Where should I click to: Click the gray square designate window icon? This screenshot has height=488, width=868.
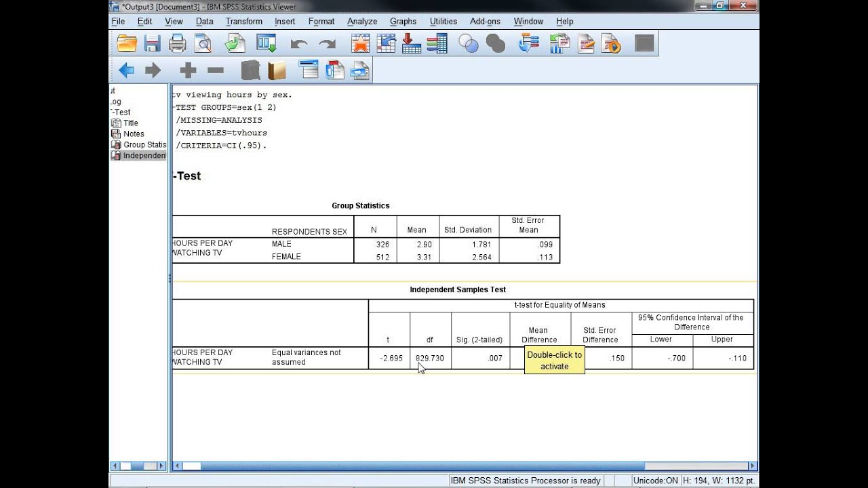[644, 43]
